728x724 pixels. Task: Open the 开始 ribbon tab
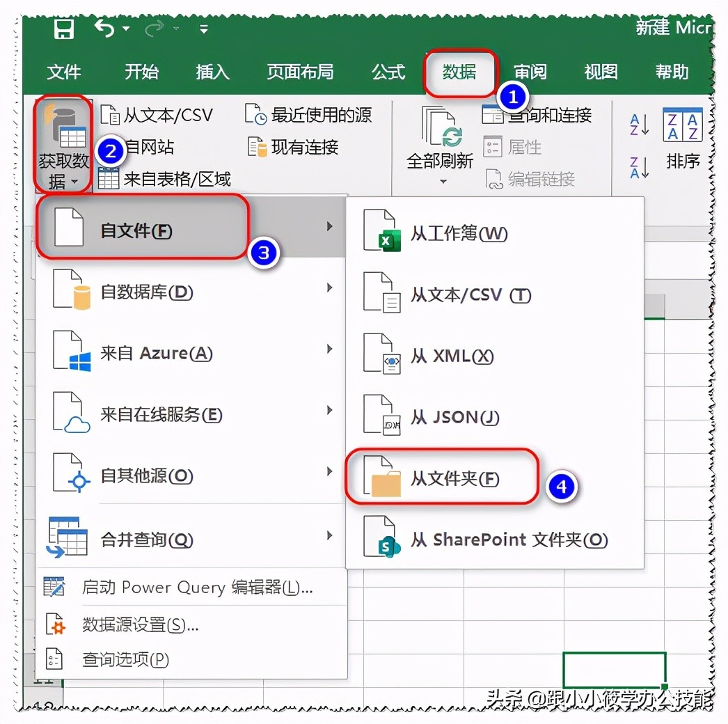click(x=142, y=71)
